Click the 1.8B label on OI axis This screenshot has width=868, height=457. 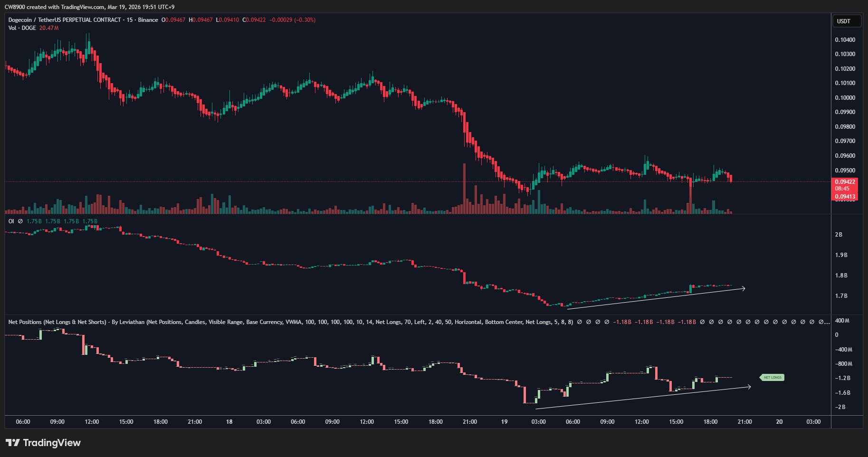[x=841, y=276]
